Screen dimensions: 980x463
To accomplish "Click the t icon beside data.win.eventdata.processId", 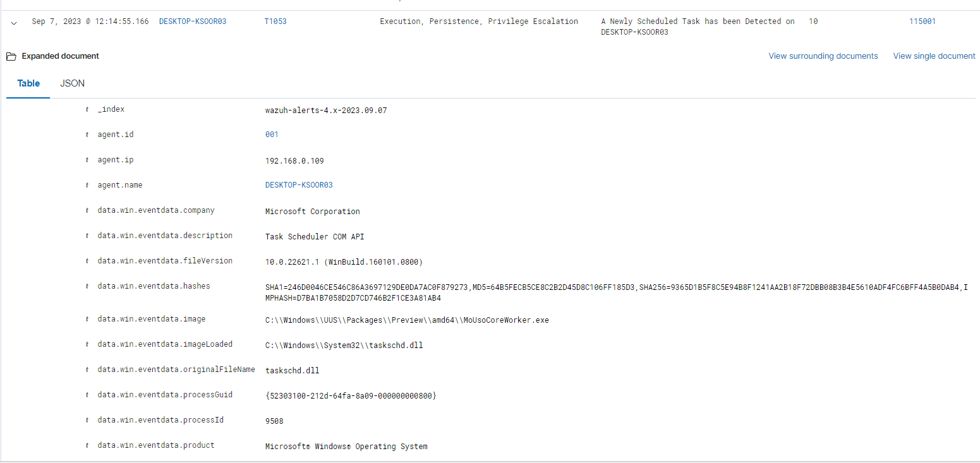I will [x=87, y=419].
